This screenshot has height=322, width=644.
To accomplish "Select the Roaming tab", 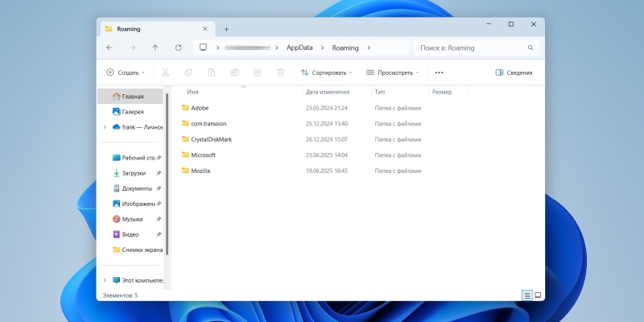I will 157,29.
